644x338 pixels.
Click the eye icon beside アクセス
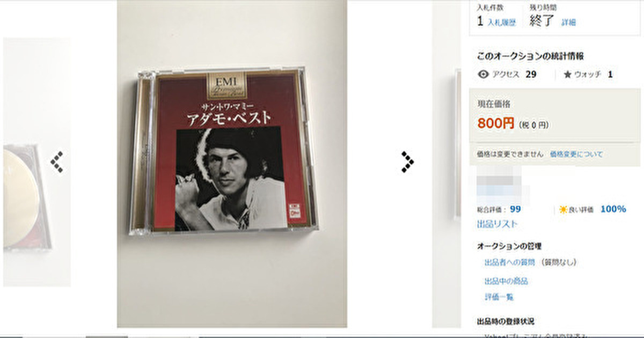pyautogui.click(x=483, y=75)
